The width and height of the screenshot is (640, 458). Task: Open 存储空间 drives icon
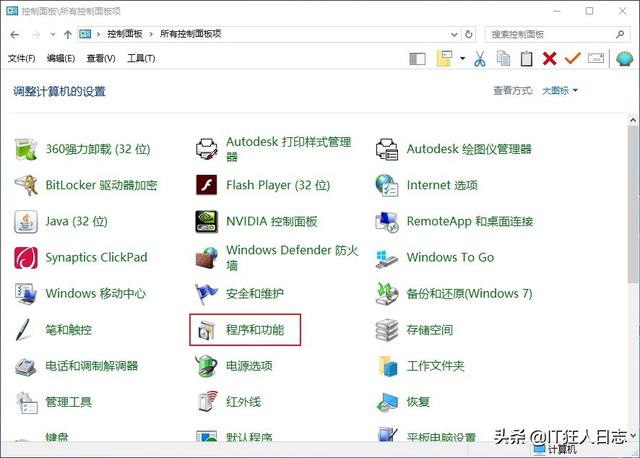(387, 330)
